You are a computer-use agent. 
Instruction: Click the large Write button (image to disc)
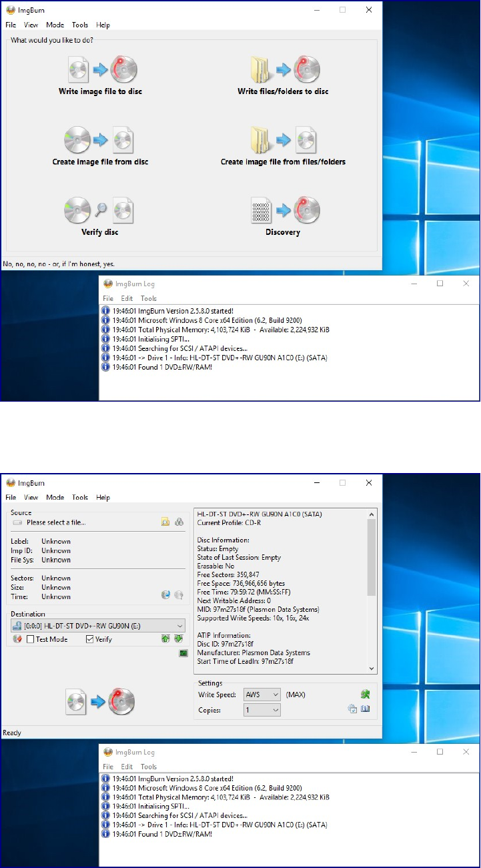point(101,703)
